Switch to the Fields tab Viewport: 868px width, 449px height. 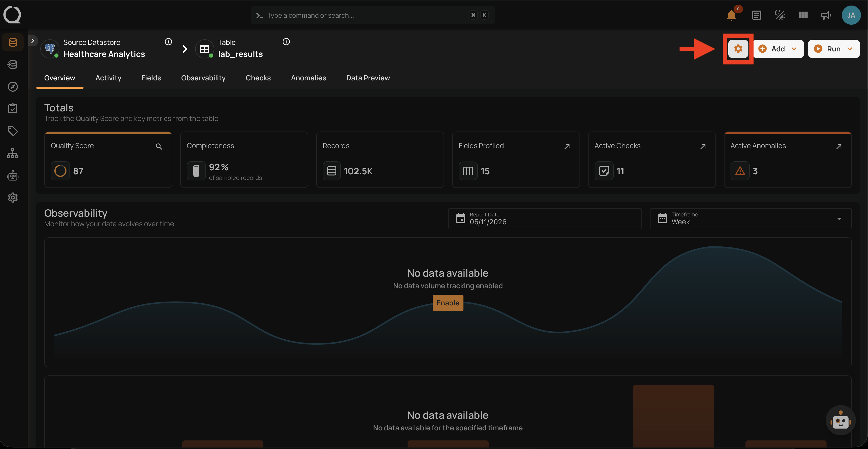tap(151, 78)
